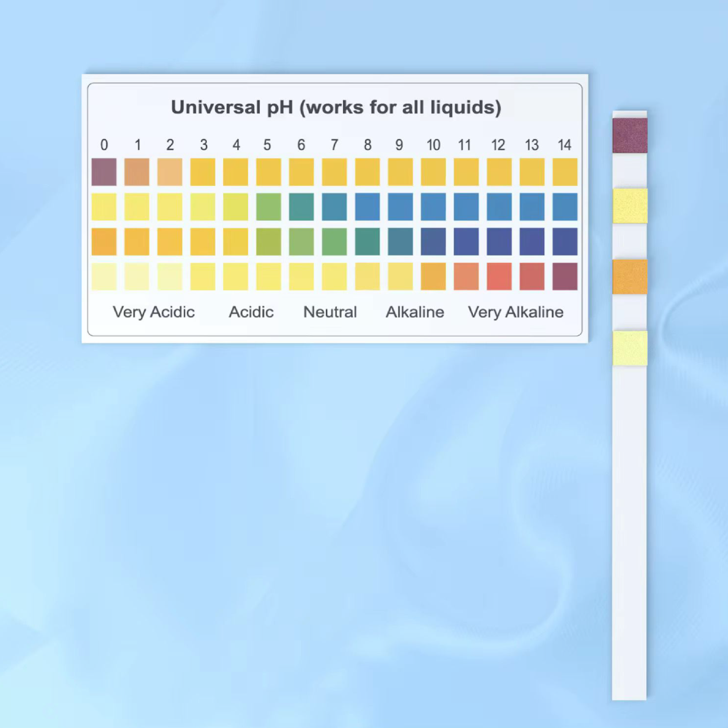Select the maroon swatch at the bottom of the pH 14 column
Image resolution: width=728 pixels, height=728 pixels.
coord(564,276)
